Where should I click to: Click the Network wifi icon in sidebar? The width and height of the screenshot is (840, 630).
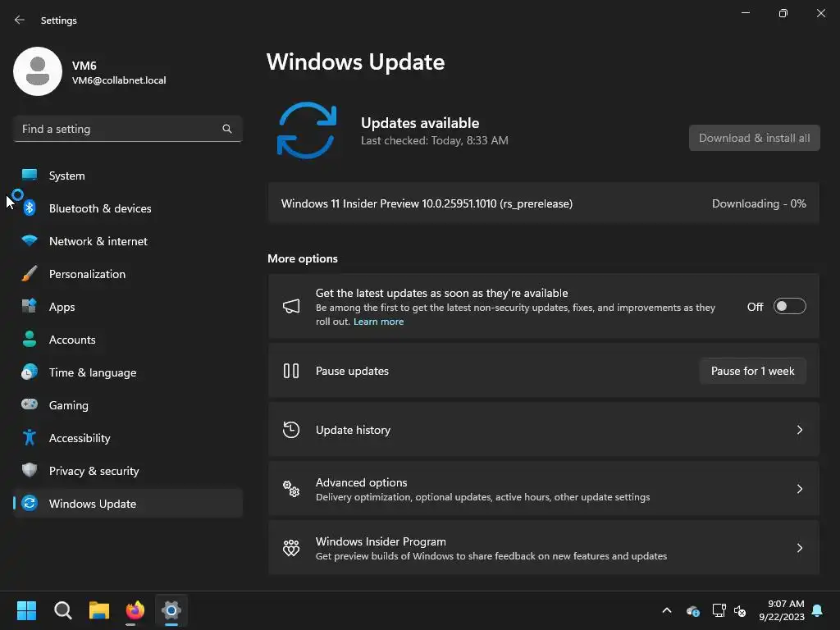pos(30,240)
